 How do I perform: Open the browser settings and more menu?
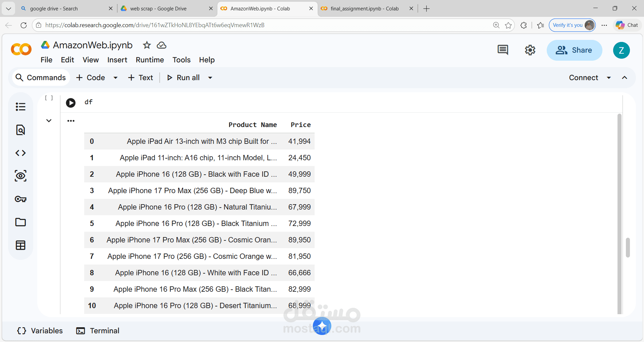[x=604, y=25]
